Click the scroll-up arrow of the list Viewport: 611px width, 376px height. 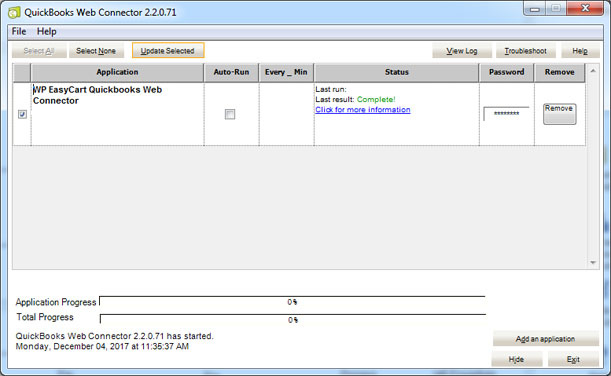[593, 71]
